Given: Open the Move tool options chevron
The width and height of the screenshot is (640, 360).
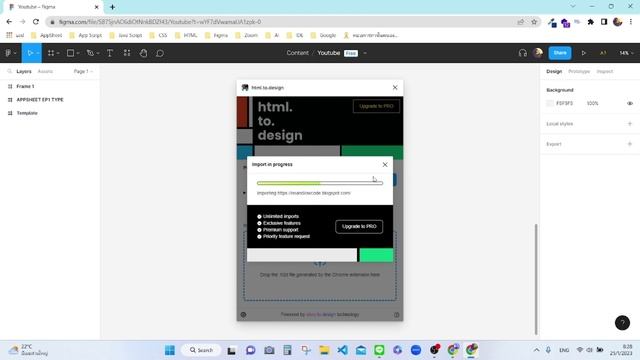Looking at the screenshot, I should (37, 53).
